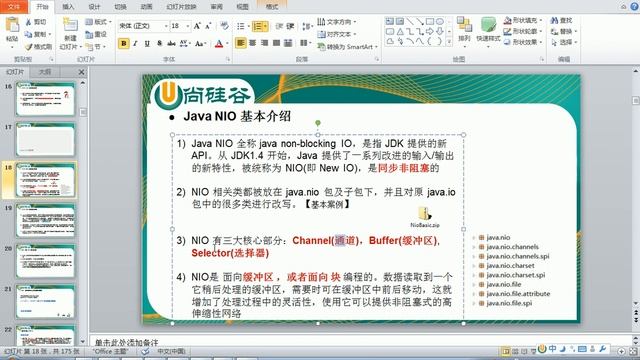Open Convert to SmartArt dropdown
The image size is (640, 360).
click(x=347, y=47)
